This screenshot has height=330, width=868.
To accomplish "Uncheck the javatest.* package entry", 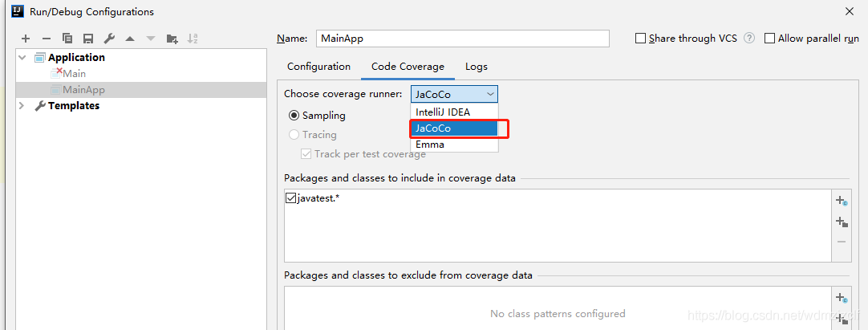I will tap(290, 198).
